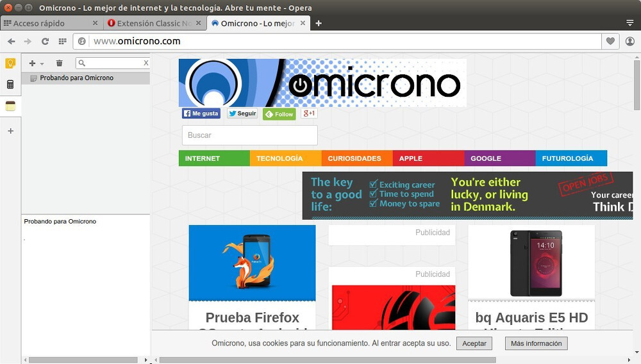Image resolution: width=641 pixels, height=364 pixels.
Task: Add a new sidebar panel with plus
Action: tap(10, 131)
